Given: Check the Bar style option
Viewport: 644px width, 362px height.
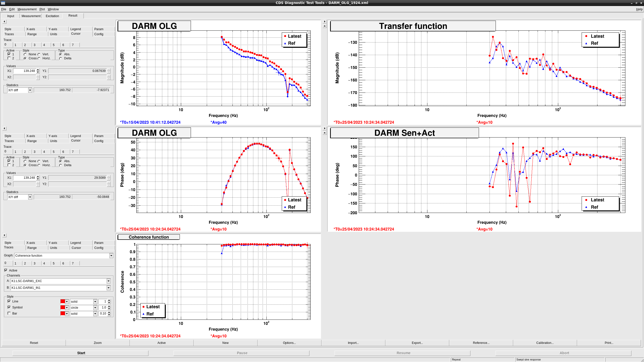Looking at the screenshot, I should click(9, 313).
